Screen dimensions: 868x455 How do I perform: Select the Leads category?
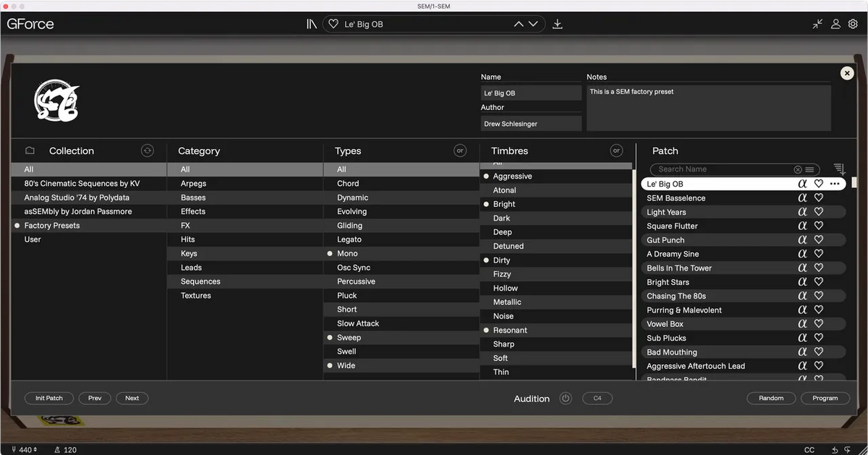point(245,268)
